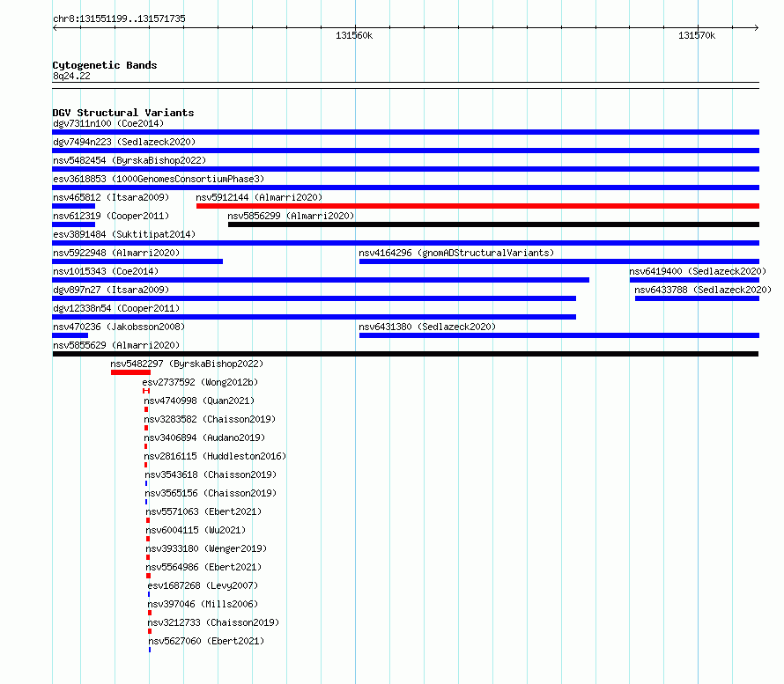Click the Cytogenetic Bands track title
This screenshot has height=684, width=784.
click(105, 65)
